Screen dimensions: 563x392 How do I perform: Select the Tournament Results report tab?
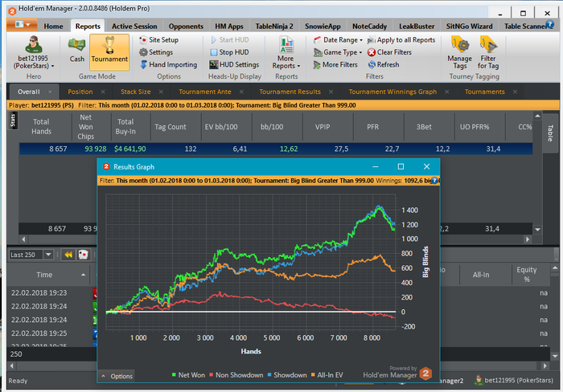[x=290, y=92]
